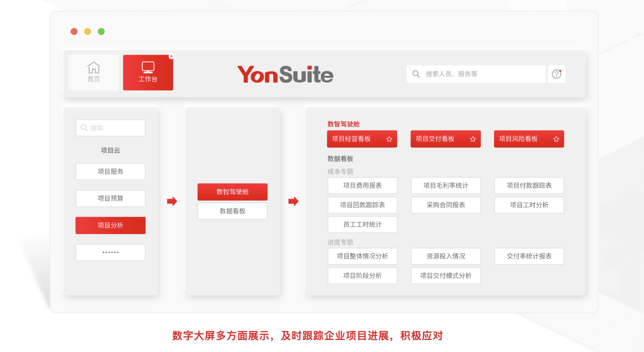Choose 数智驾驶舱 in the middle panel

pos(232,192)
